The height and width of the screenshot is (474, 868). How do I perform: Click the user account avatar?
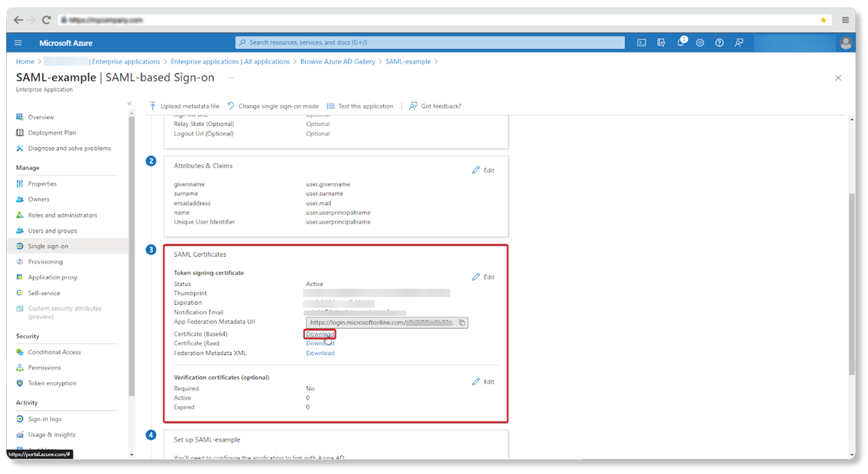[x=845, y=43]
